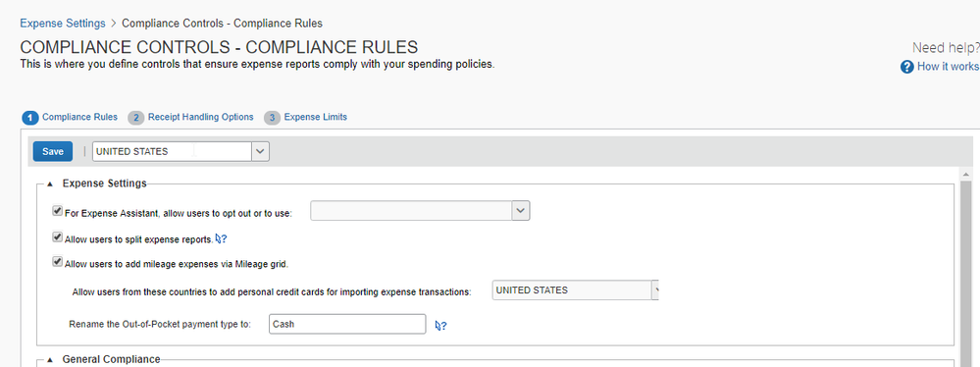
Task: Click the How it works help icon
Action: pos(906,67)
